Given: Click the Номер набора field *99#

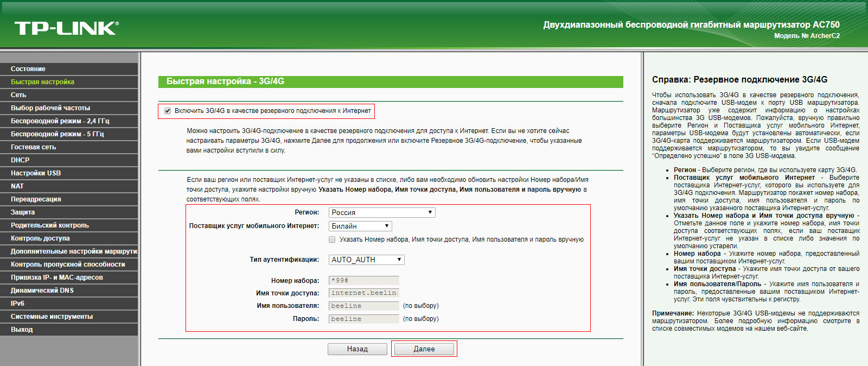Looking at the screenshot, I should click(364, 280).
